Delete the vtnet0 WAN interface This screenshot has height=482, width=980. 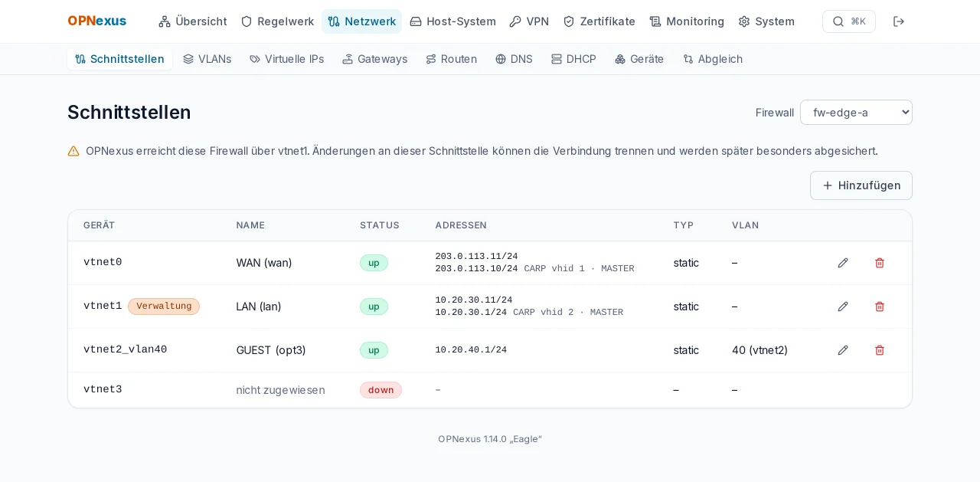tap(880, 263)
